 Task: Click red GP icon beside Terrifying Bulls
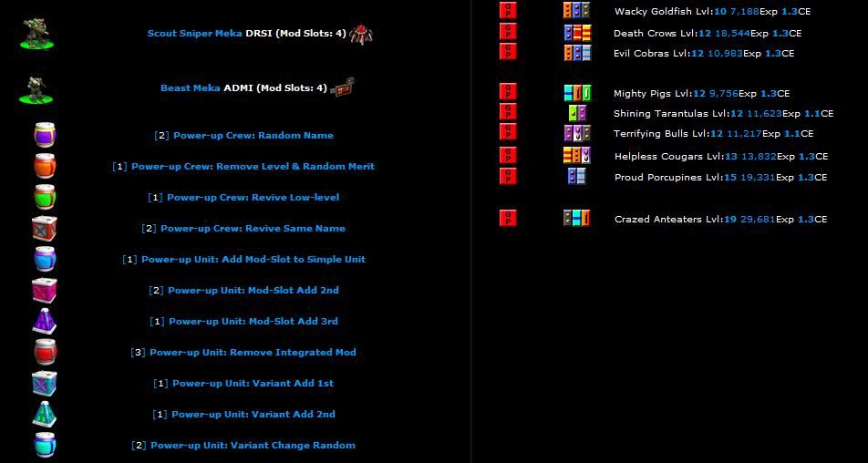pos(508,131)
